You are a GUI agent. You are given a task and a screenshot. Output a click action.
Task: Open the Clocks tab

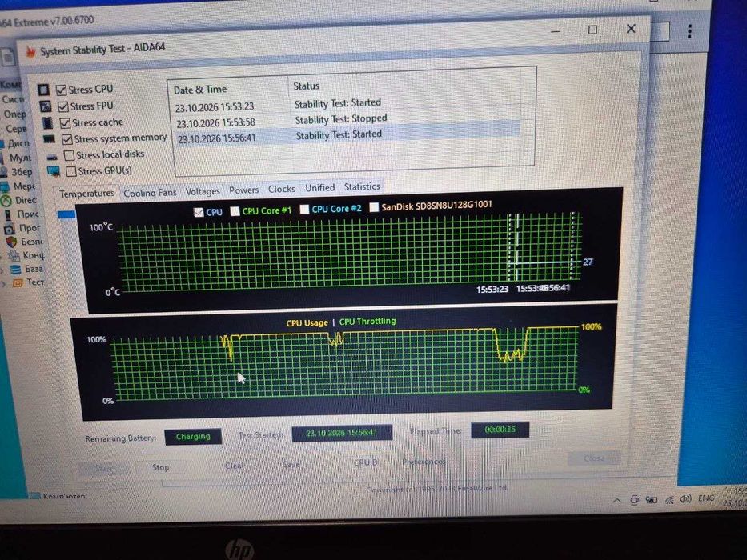pos(281,189)
